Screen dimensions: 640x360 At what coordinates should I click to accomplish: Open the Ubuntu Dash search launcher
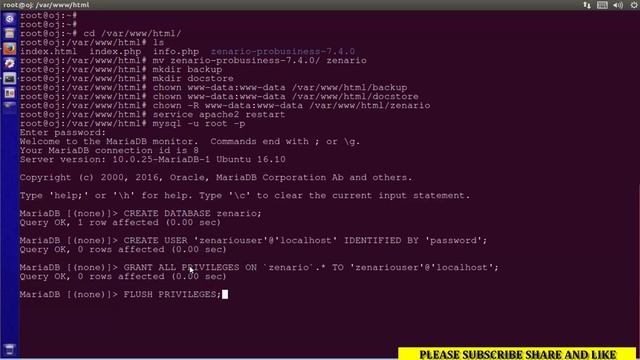(9, 19)
